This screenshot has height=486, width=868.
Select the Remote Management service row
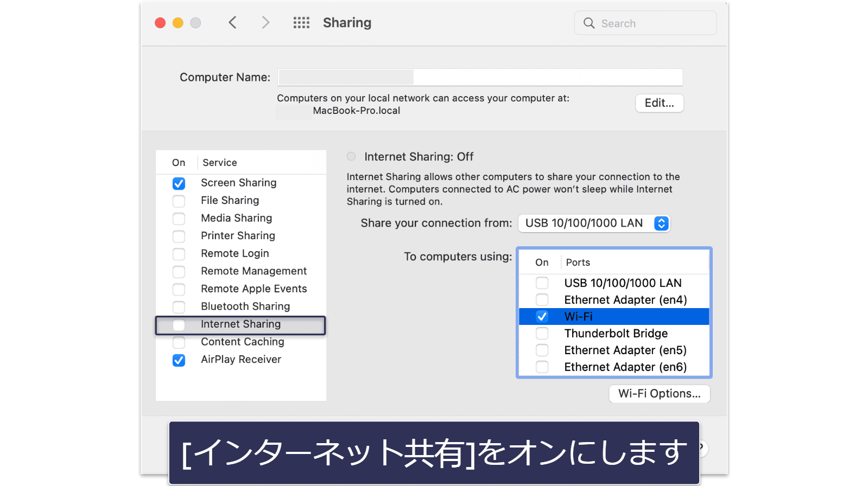click(x=241, y=271)
